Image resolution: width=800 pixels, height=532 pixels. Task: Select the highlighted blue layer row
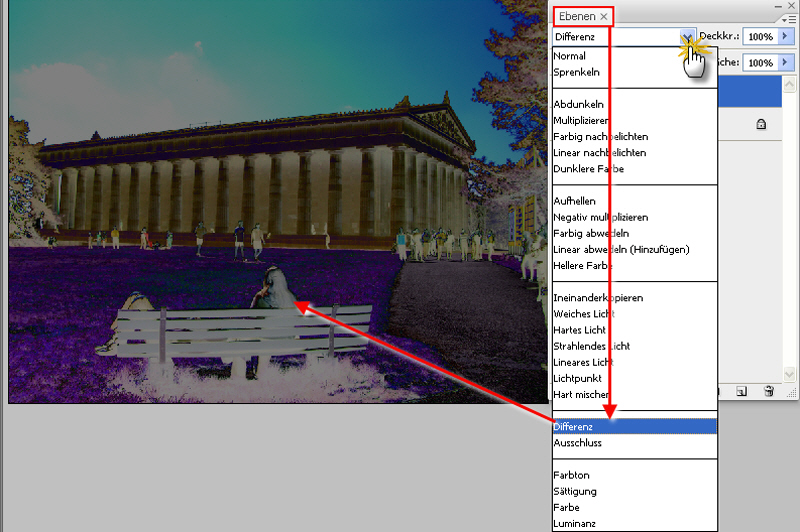tap(758, 93)
